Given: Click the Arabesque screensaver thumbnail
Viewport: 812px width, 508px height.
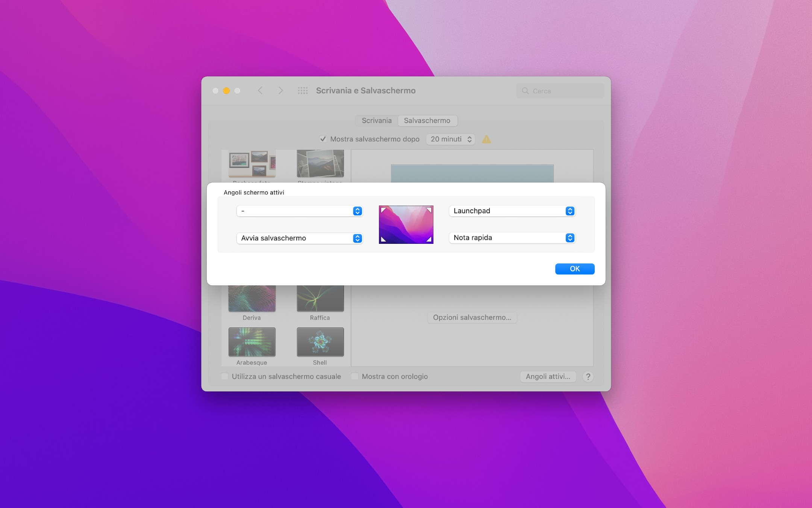Looking at the screenshot, I should coord(252,342).
